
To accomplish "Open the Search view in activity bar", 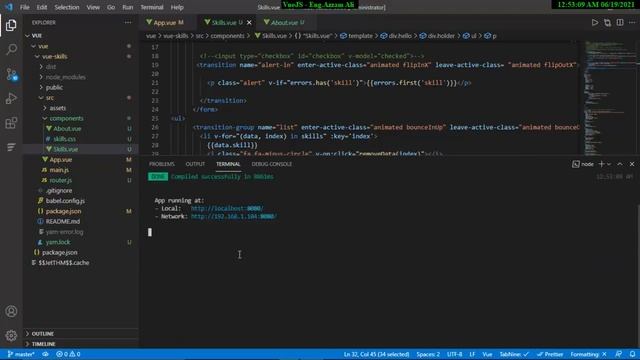I will [11, 49].
